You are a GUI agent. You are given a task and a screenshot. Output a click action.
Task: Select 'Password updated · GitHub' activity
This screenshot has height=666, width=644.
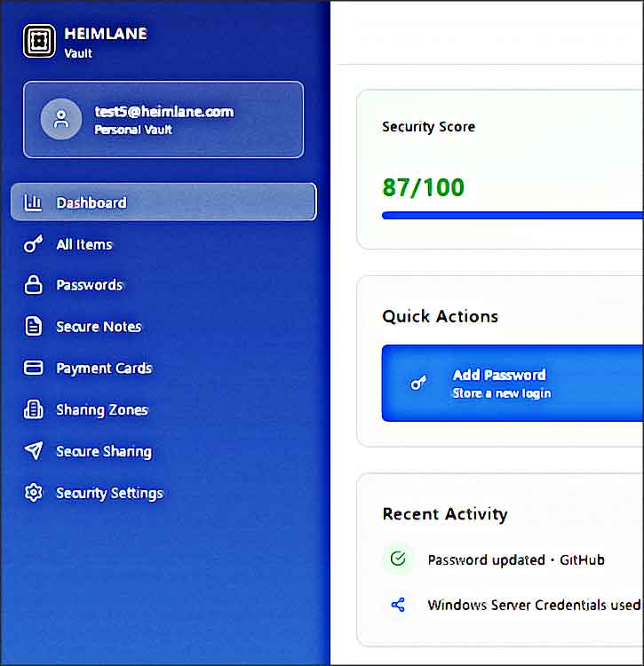click(x=516, y=559)
